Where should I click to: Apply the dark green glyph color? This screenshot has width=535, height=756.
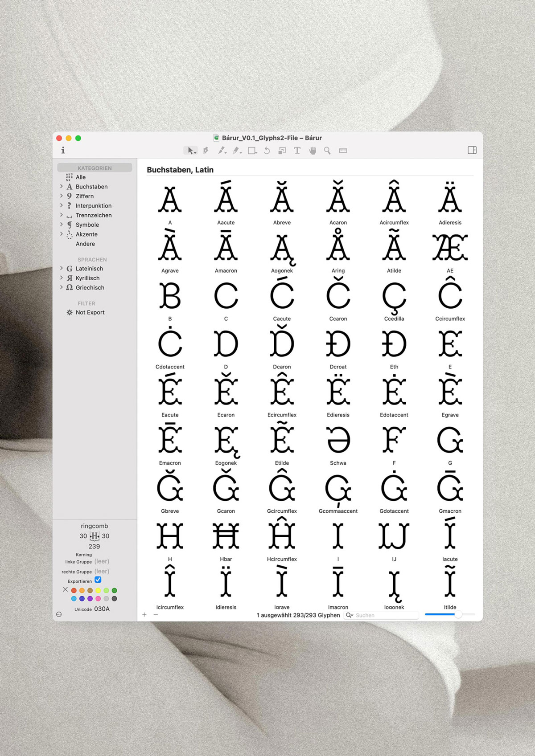point(114,590)
